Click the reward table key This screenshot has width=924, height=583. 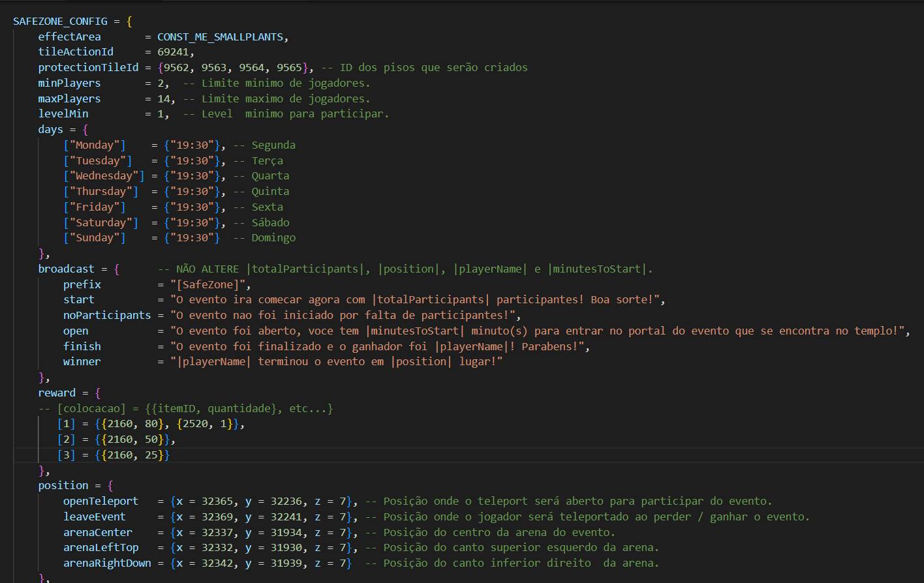coord(57,393)
